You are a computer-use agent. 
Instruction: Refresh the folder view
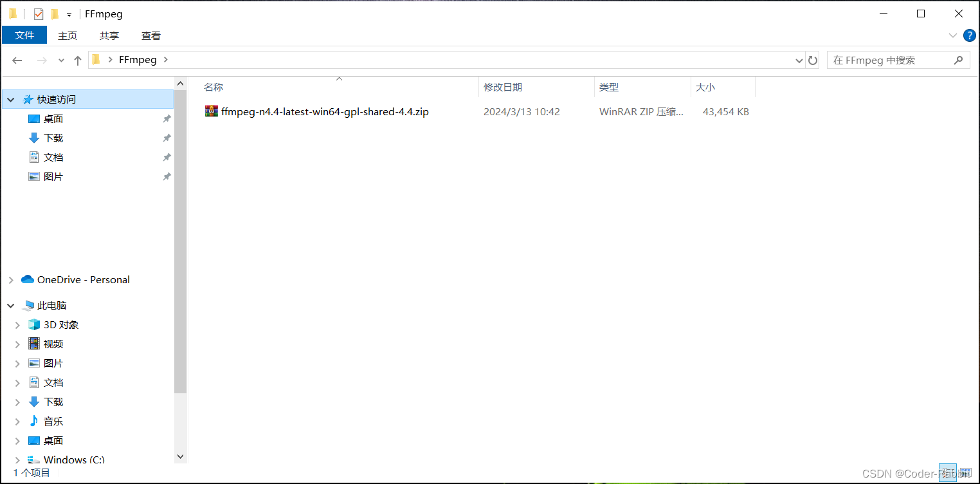pos(812,60)
